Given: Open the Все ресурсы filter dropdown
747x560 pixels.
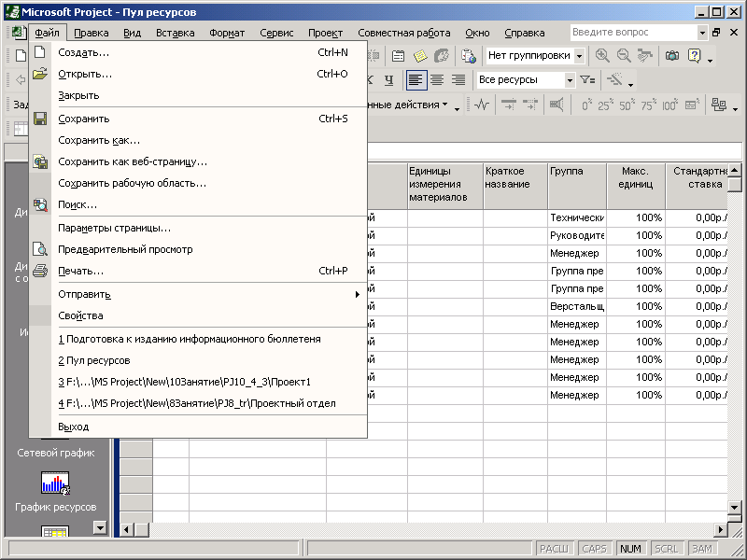Looking at the screenshot, I should [570, 80].
